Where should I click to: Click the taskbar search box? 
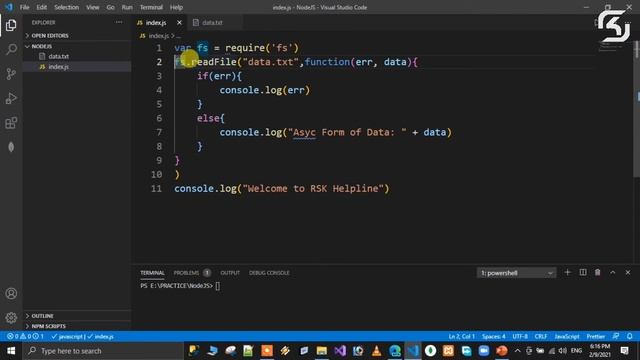pyautogui.click(x=103, y=351)
